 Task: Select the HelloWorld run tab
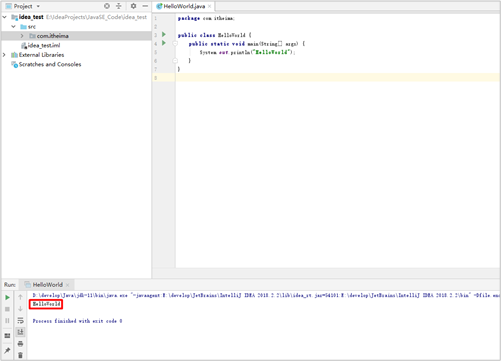pos(47,285)
